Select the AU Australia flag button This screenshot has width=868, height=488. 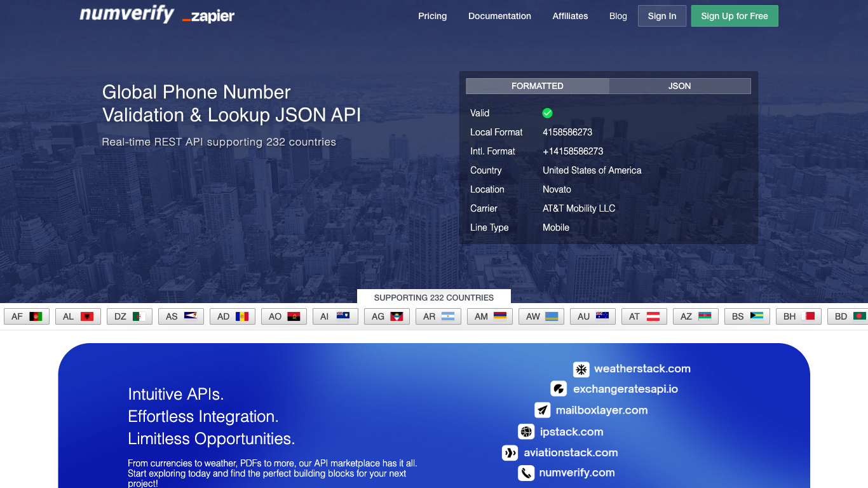point(593,316)
